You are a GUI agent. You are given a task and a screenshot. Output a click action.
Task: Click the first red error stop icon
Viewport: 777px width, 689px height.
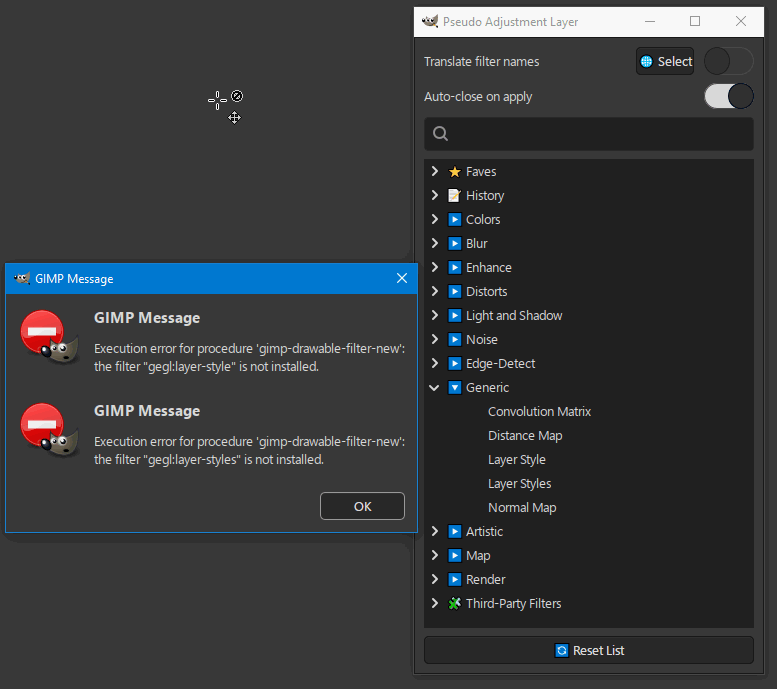[x=43, y=332]
